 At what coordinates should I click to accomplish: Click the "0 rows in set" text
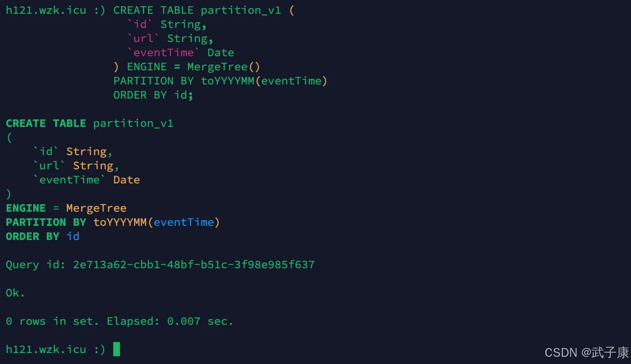tap(52, 322)
